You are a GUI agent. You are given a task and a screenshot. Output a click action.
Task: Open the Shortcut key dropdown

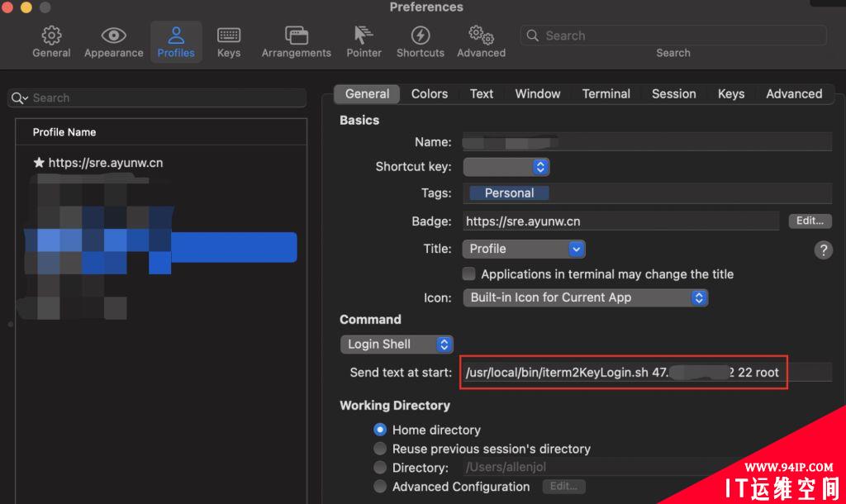(x=506, y=167)
